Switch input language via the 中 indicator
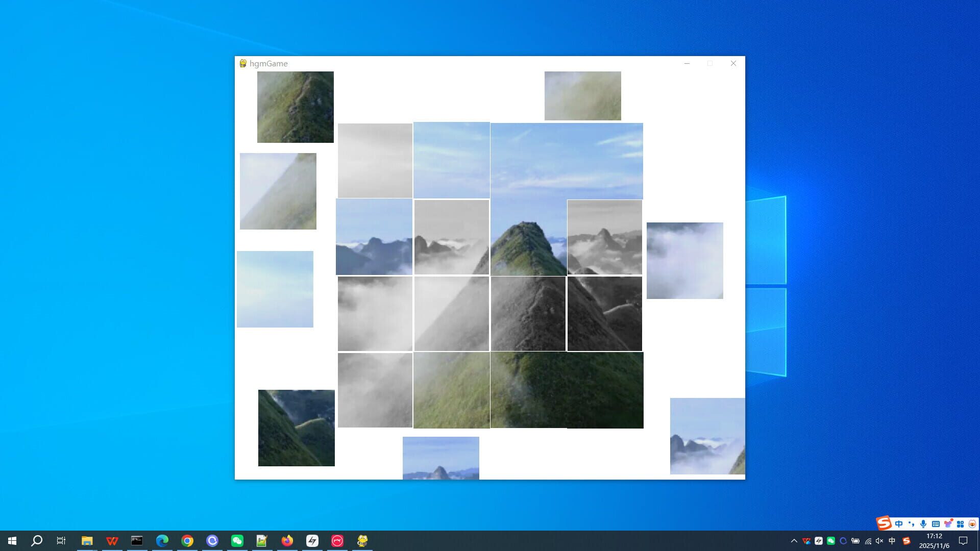980x551 pixels. pos(892,541)
